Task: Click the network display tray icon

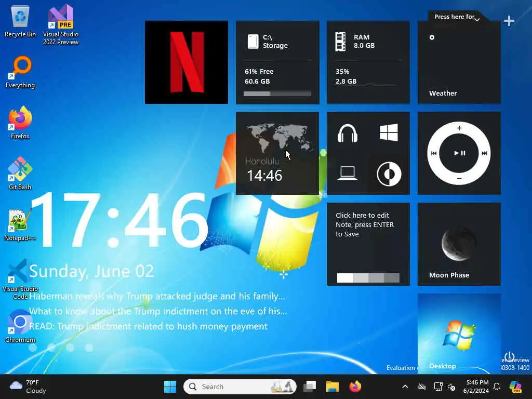Action: tap(438, 387)
